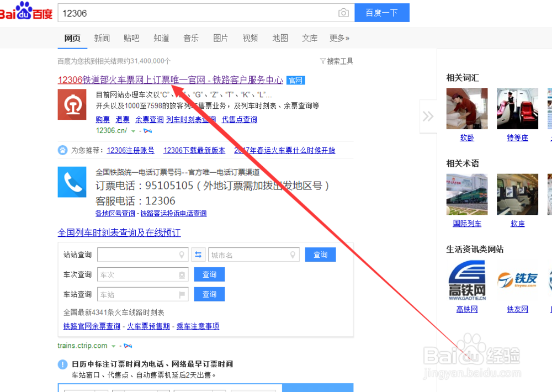The image size is (552, 392).
Task: Expand the 更多 tab options
Action: [339, 38]
